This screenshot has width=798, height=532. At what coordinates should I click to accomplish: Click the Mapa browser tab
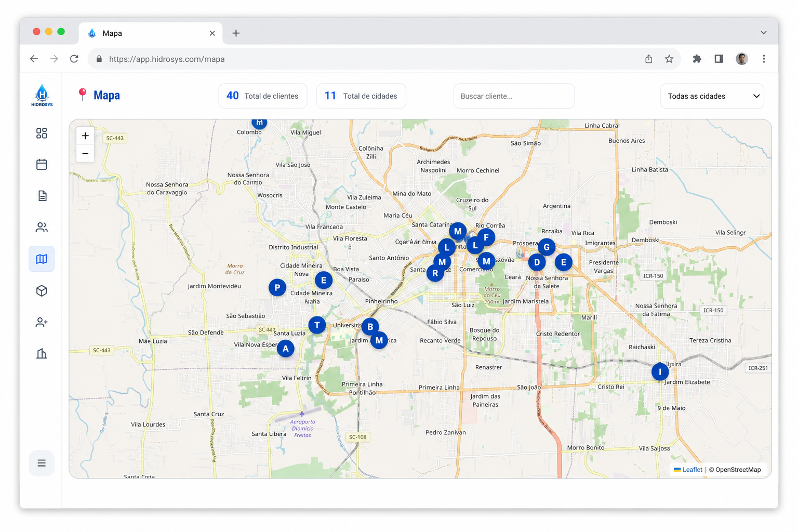pos(151,33)
